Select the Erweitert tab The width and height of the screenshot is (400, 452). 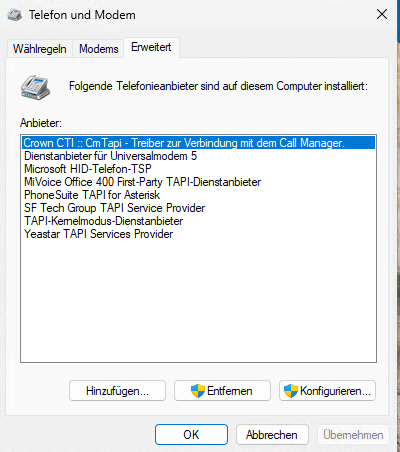(x=151, y=47)
